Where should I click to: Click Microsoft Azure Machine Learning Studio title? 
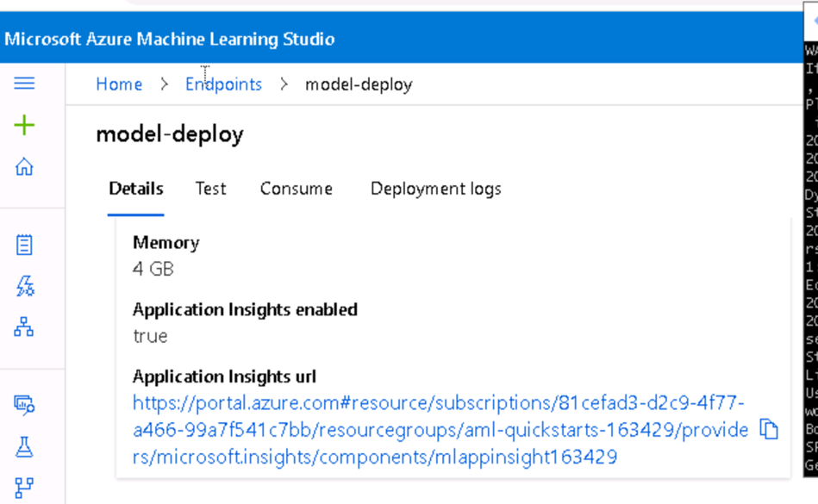click(170, 39)
